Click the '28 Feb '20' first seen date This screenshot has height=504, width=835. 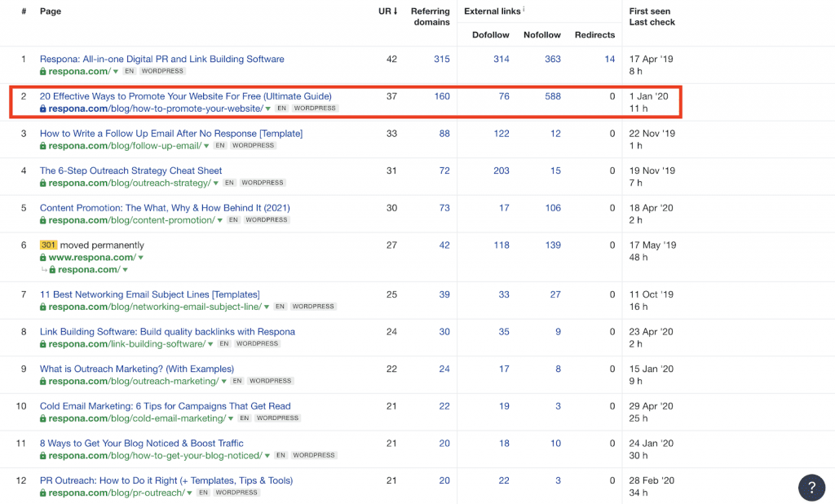[x=652, y=481]
